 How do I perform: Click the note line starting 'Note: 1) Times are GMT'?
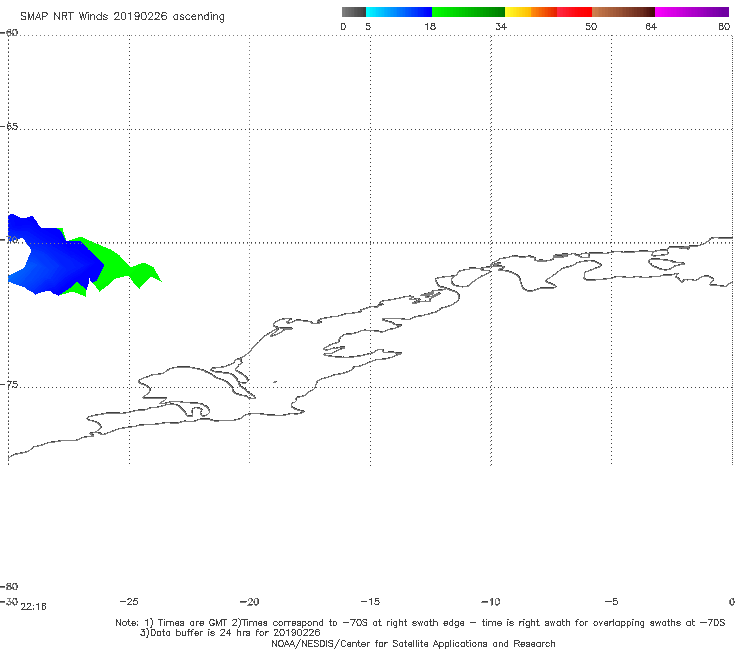tap(420, 623)
